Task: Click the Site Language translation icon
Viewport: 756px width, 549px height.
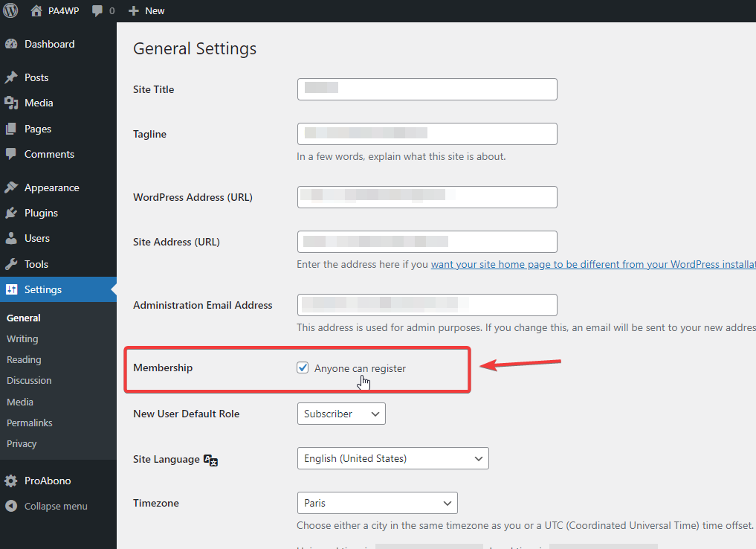Action: [x=210, y=460]
